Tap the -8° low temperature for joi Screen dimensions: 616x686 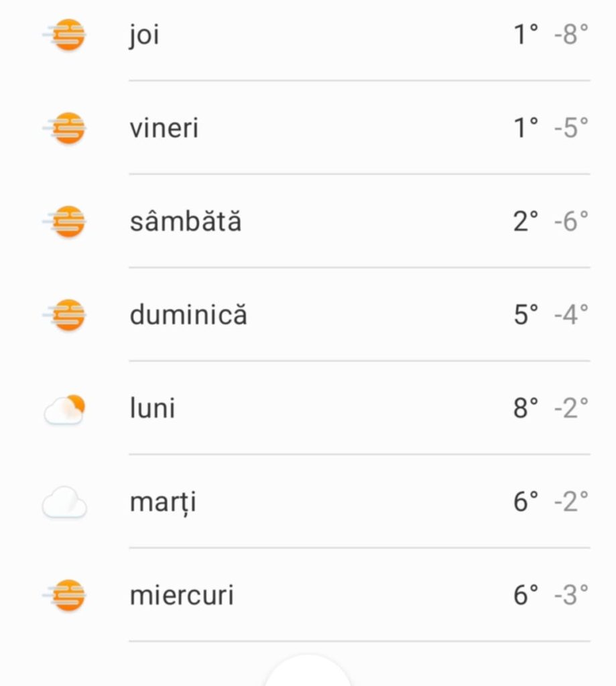pos(571,35)
